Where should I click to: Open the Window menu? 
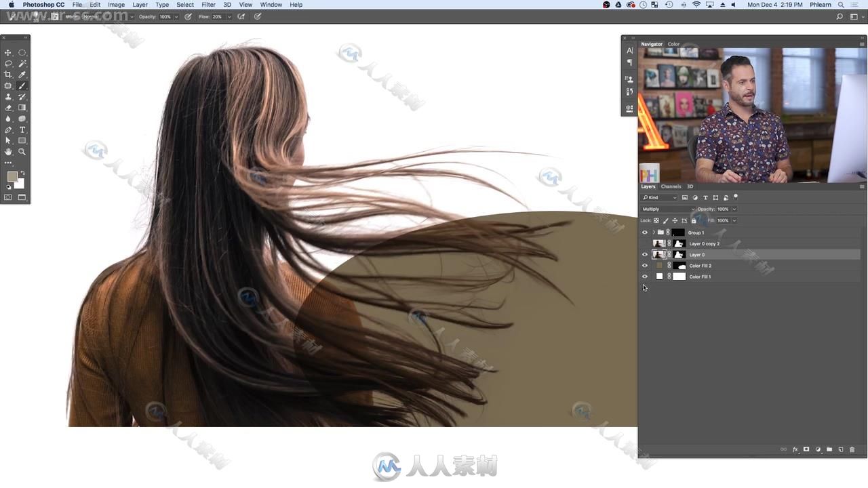pyautogui.click(x=271, y=5)
